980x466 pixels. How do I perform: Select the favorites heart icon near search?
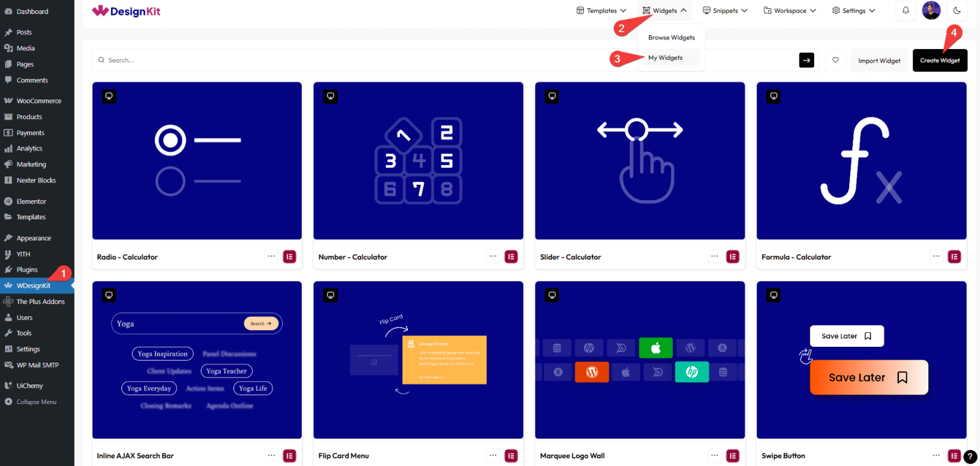click(x=836, y=60)
